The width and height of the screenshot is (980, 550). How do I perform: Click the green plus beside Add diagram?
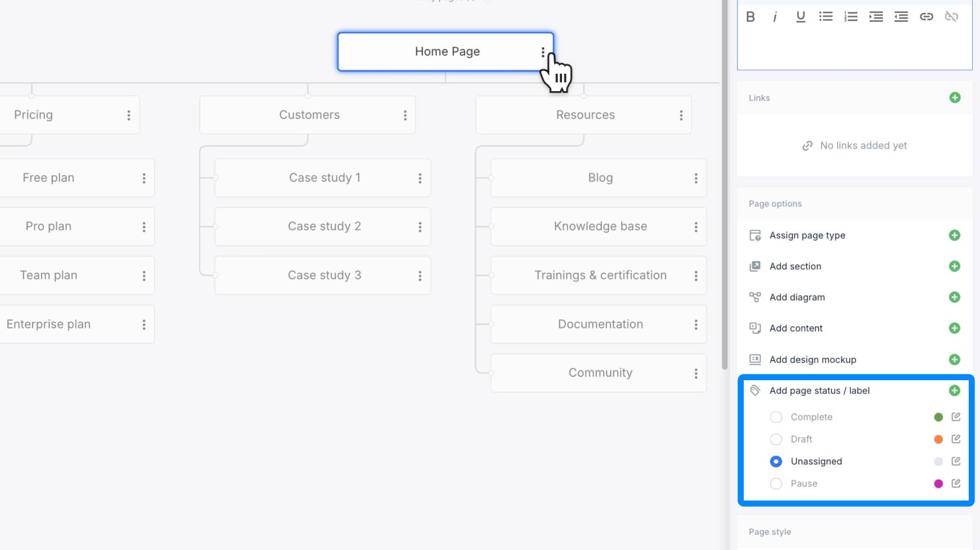[x=954, y=297]
